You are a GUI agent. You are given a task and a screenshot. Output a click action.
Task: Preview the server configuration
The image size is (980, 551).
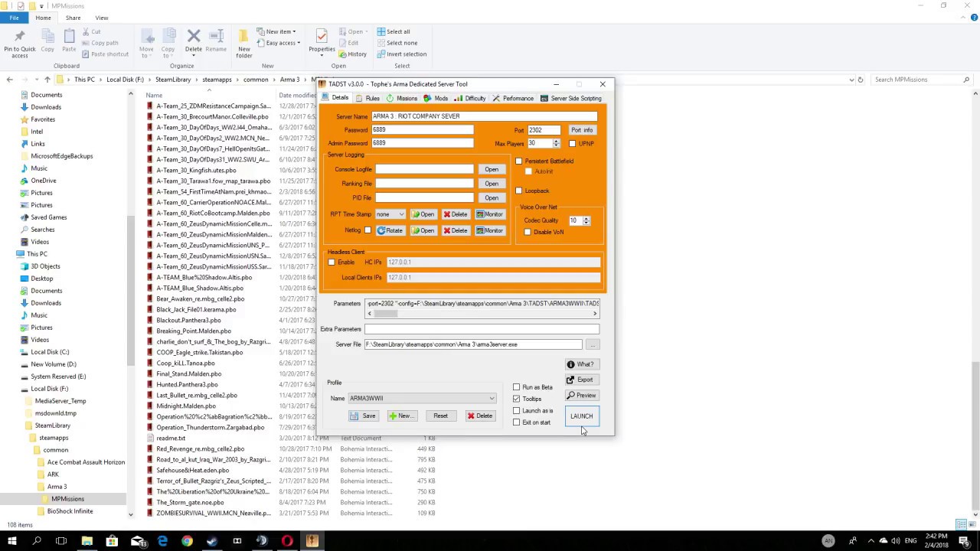click(581, 396)
